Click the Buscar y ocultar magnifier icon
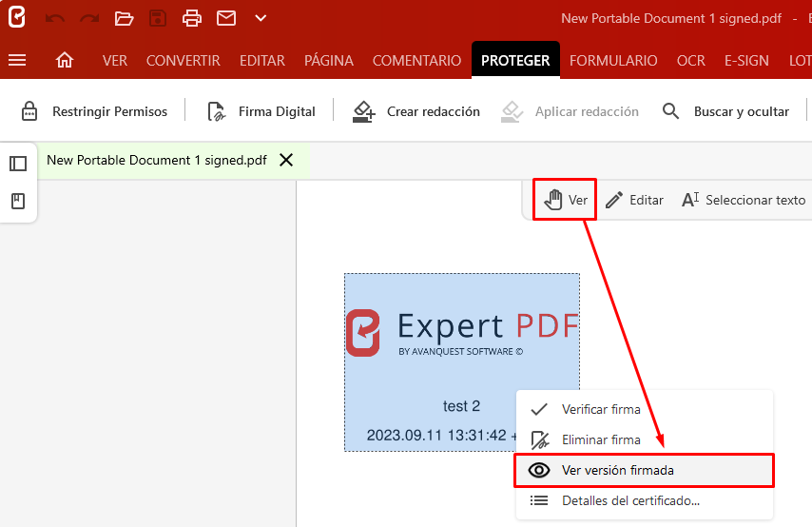This screenshot has height=527, width=812. (670, 111)
